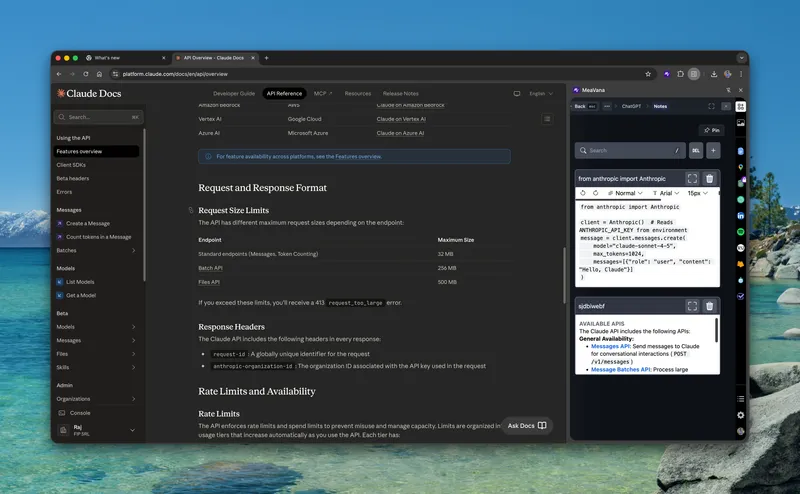The height and width of the screenshot is (494, 800).
Task: Open the Batch API link in table
Action: (210, 268)
